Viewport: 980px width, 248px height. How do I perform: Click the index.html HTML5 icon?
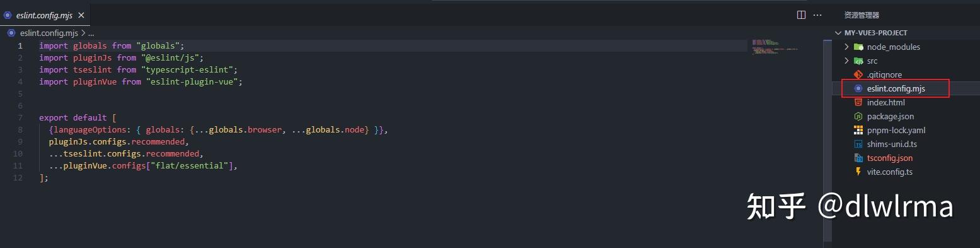pyautogui.click(x=858, y=102)
